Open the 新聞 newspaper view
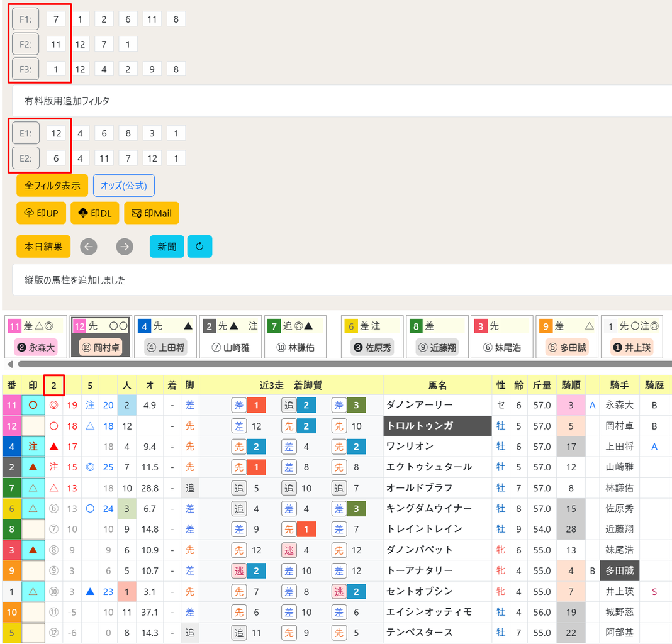The height and width of the screenshot is (644, 672). [x=167, y=247]
